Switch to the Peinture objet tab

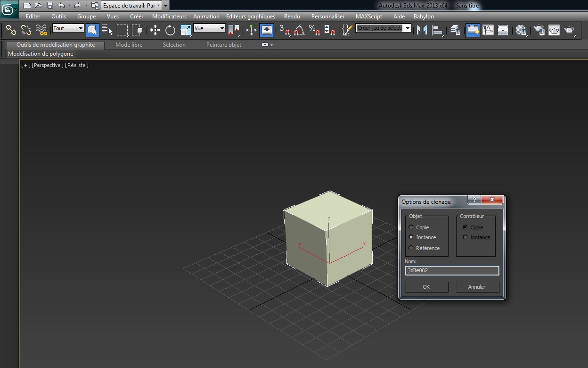coord(223,45)
